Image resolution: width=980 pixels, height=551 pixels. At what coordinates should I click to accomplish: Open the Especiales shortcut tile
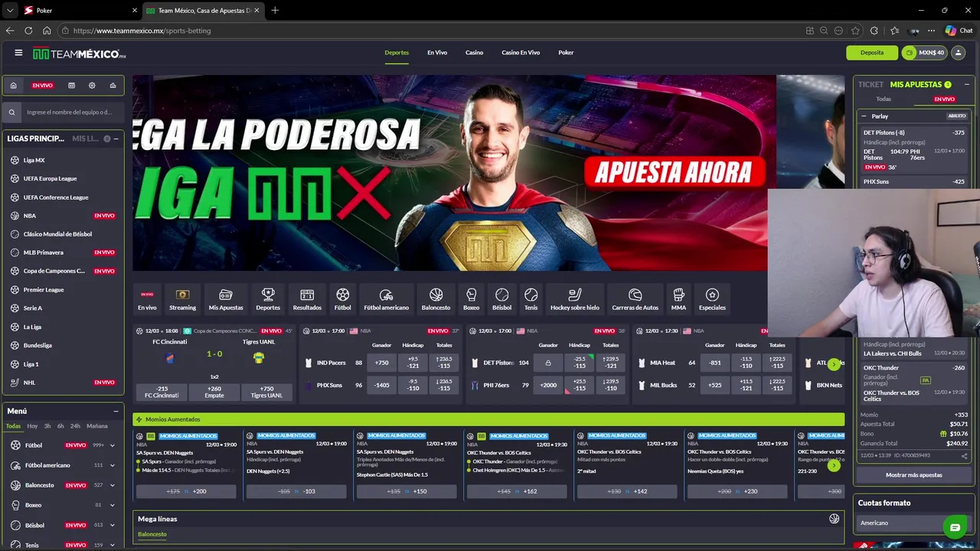tap(712, 299)
